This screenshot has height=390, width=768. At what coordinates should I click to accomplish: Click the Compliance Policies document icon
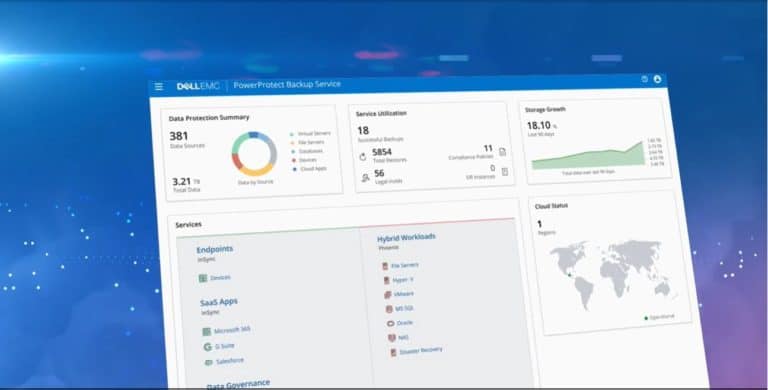coord(502,152)
